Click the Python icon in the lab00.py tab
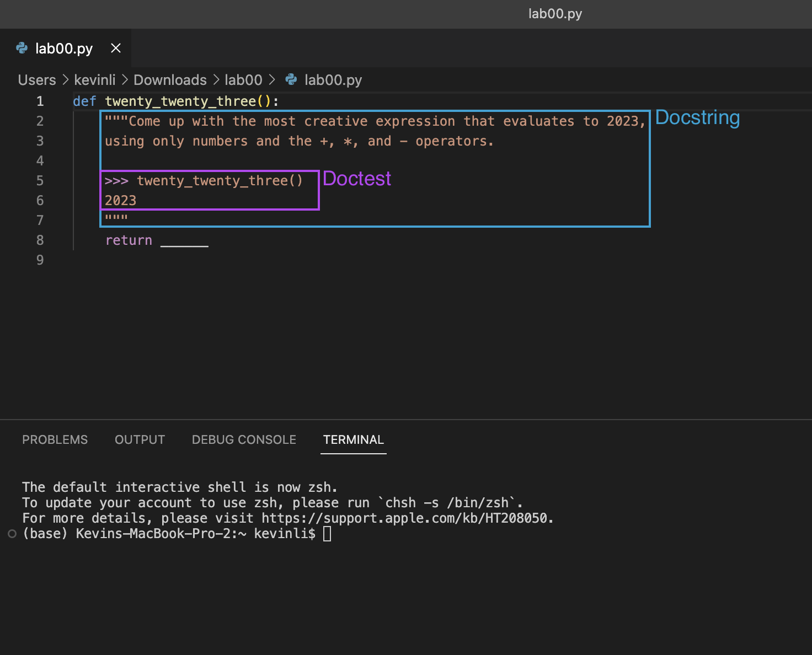 coord(22,49)
